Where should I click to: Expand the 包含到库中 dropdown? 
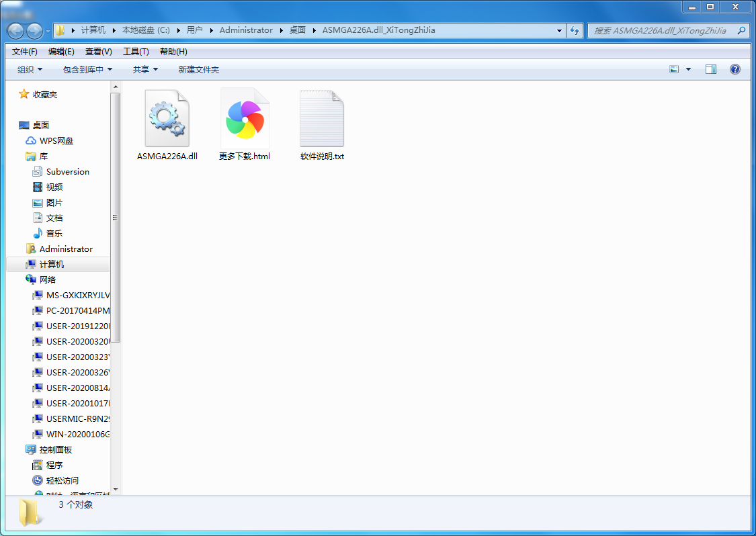tap(88, 69)
